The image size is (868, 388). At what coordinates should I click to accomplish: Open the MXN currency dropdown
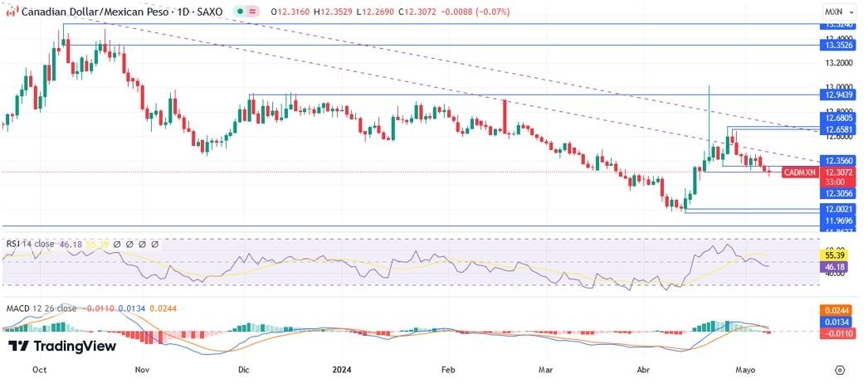839,11
